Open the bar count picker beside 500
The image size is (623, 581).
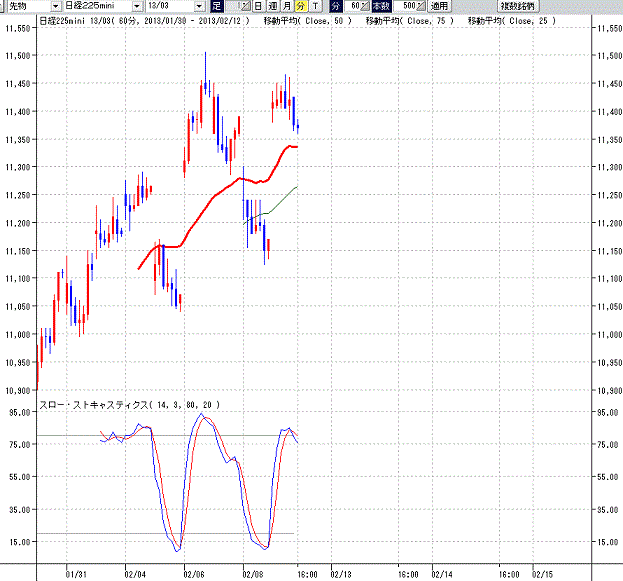click(x=421, y=6)
